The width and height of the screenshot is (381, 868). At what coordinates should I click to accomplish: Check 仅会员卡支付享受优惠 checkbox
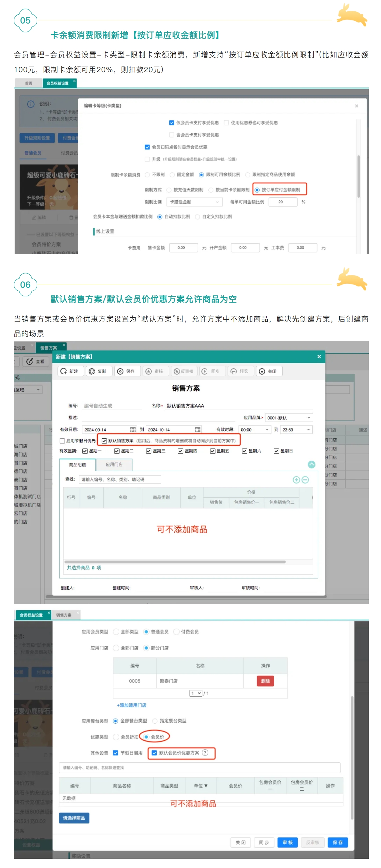click(172, 123)
